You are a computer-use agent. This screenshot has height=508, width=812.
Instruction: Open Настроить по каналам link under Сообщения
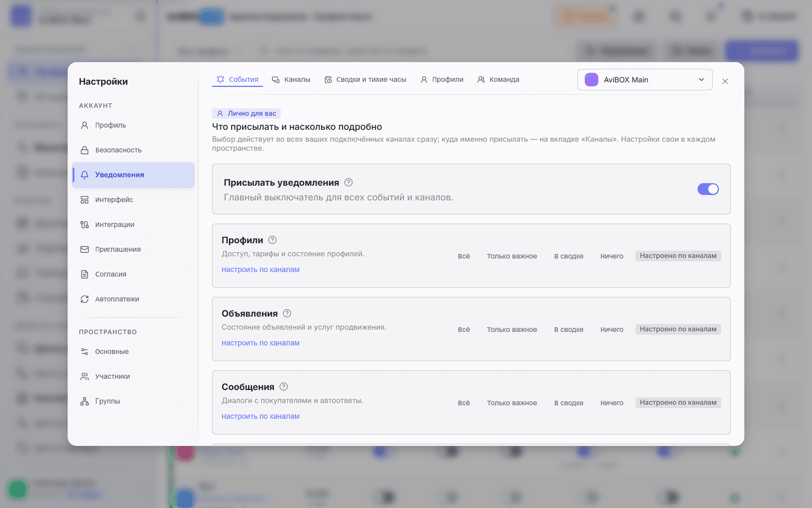(261, 417)
